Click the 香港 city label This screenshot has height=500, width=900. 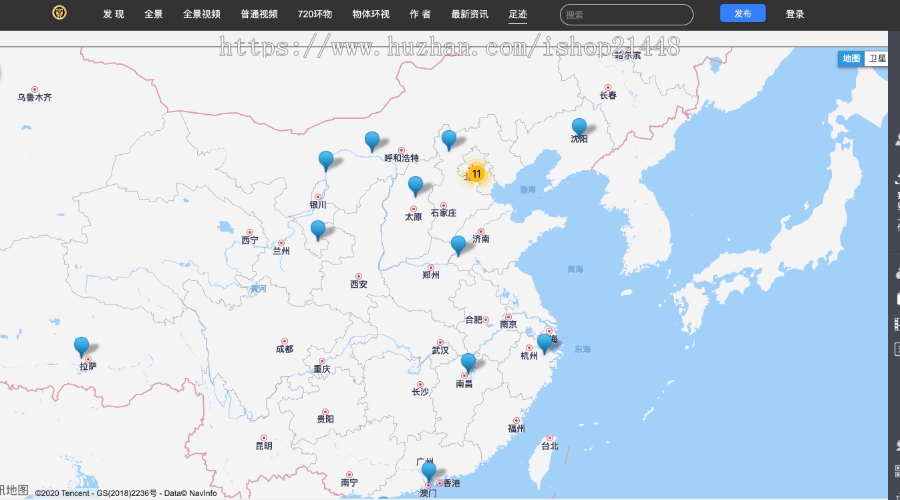tap(452, 483)
